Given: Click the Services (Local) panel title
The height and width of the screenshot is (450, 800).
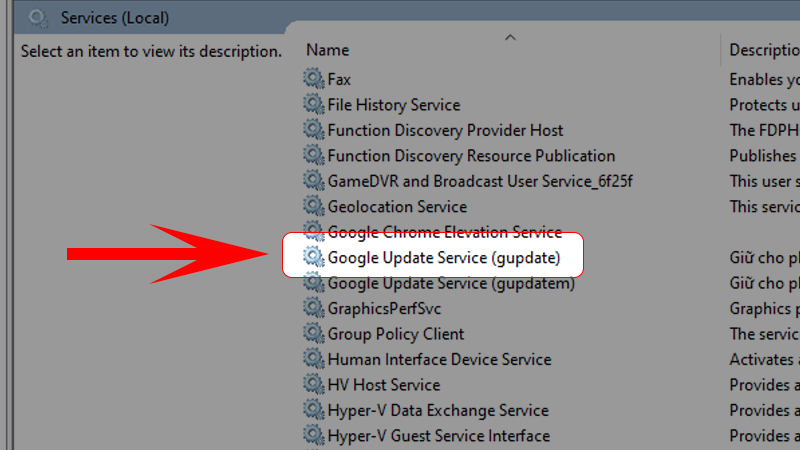Looking at the screenshot, I should point(115,18).
